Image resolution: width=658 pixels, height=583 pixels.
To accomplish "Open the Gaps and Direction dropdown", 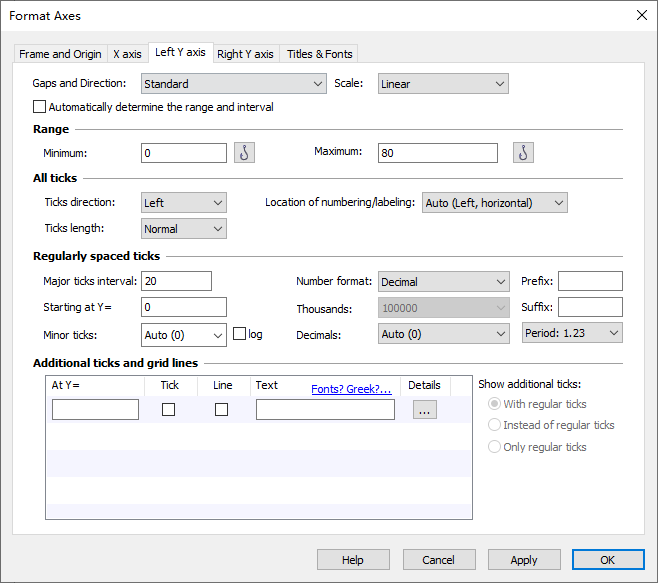I will [x=233, y=84].
